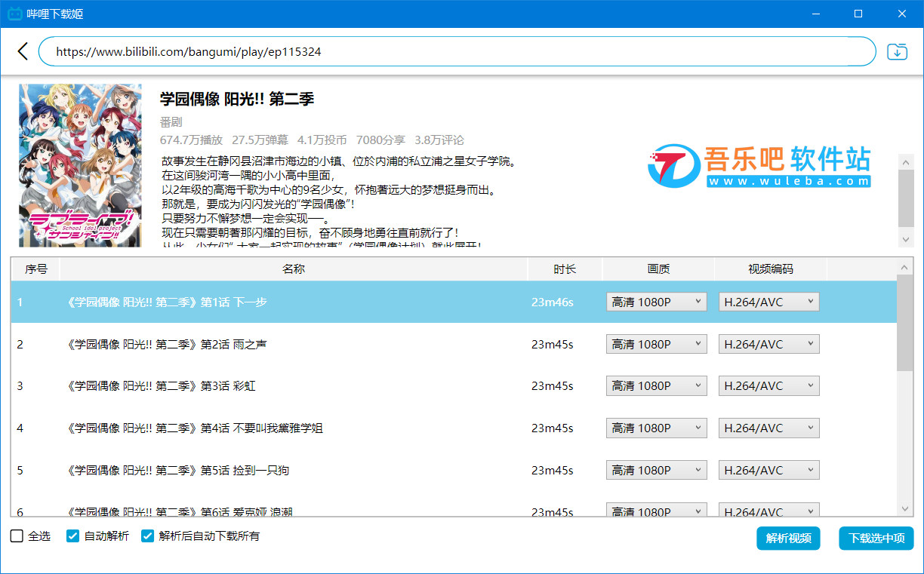
Task: Open video codec dropdown for episode 2
Action: point(768,344)
